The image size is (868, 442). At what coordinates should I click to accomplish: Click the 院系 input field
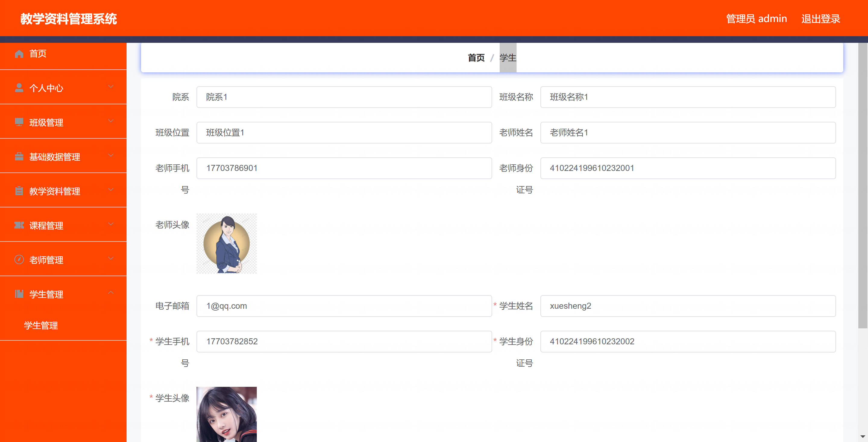point(344,97)
